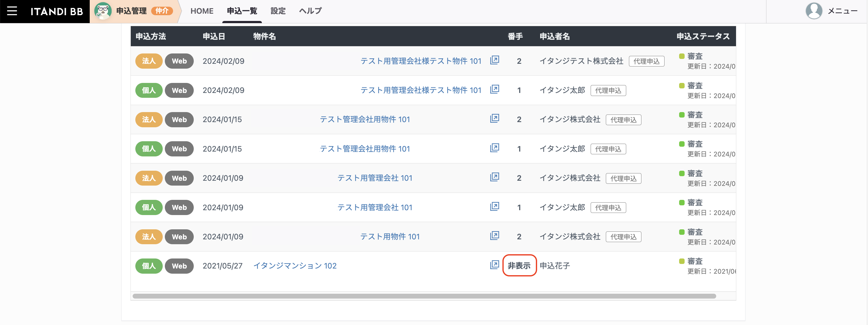This screenshot has width=868, height=325.
Task: Click the 非表示 label in 申込花子 row
Action: pos(519,266)
